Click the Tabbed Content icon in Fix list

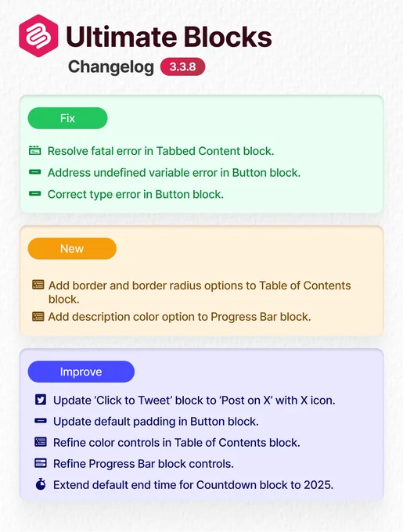point(35,150)
